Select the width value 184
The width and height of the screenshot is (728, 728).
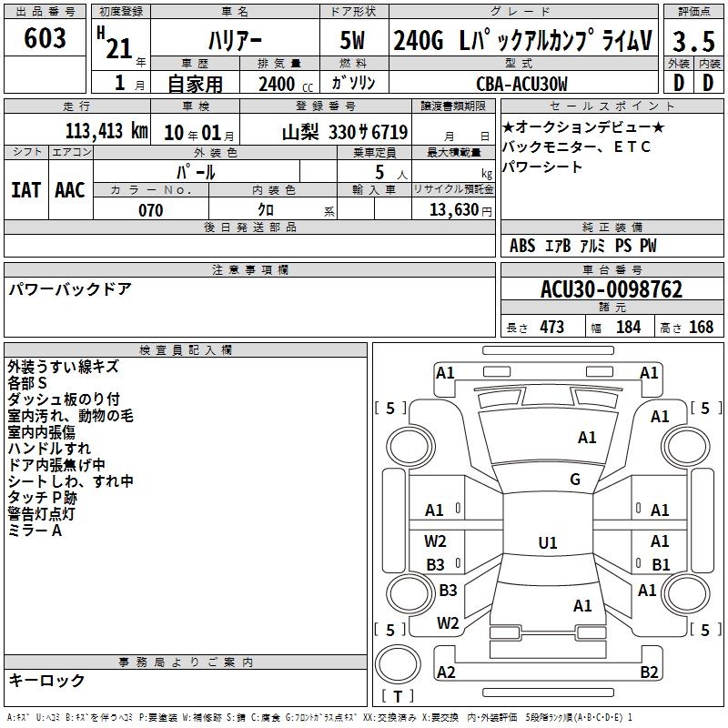pyautogui.click(x=628, y=328)
